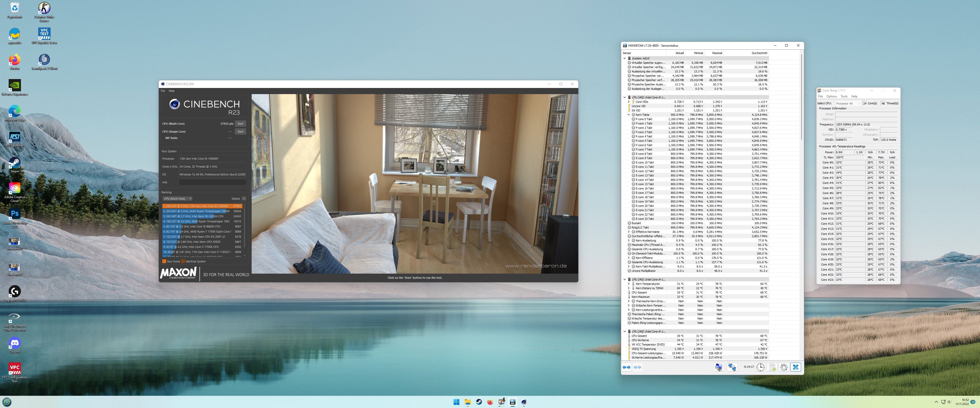Open Firefox desktop shortcut
This screenshot has width=980, height=408.
pyautogui.click(x=15, y=62)
